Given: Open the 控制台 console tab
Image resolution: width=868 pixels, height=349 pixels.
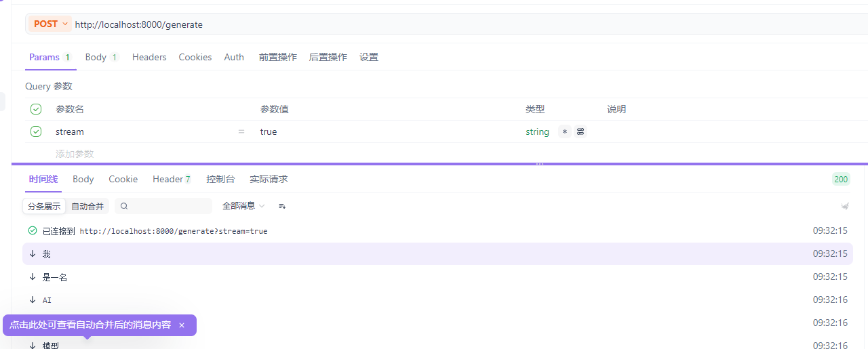Looking at the screenshot, I should (220, 179).
